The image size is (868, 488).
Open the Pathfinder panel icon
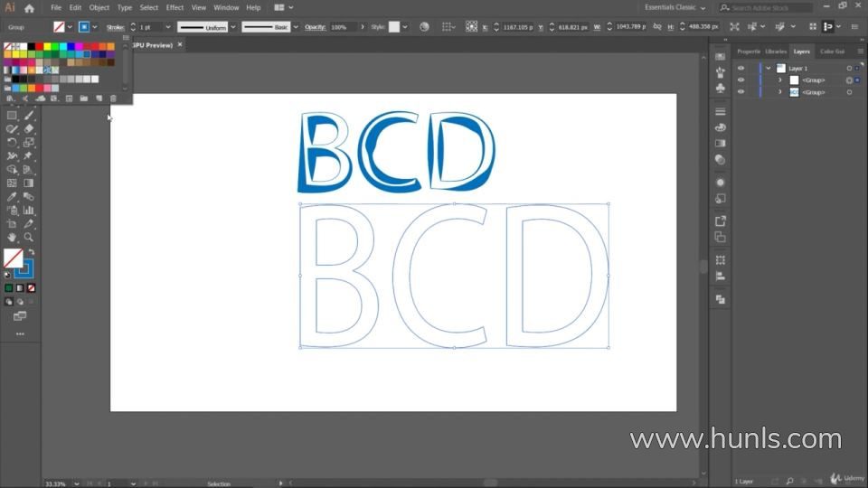click(721, 299)
